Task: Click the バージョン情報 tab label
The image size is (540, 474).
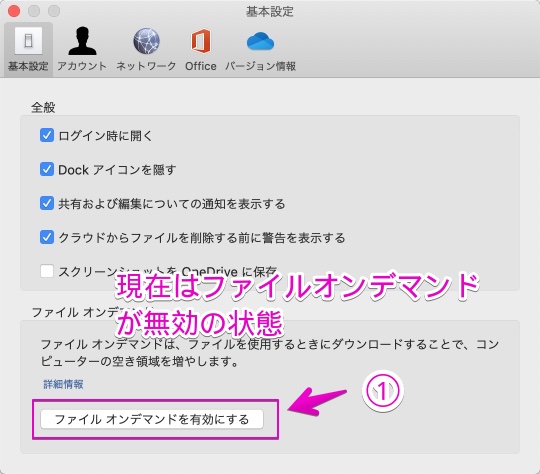Action: (x=260, y=66)
